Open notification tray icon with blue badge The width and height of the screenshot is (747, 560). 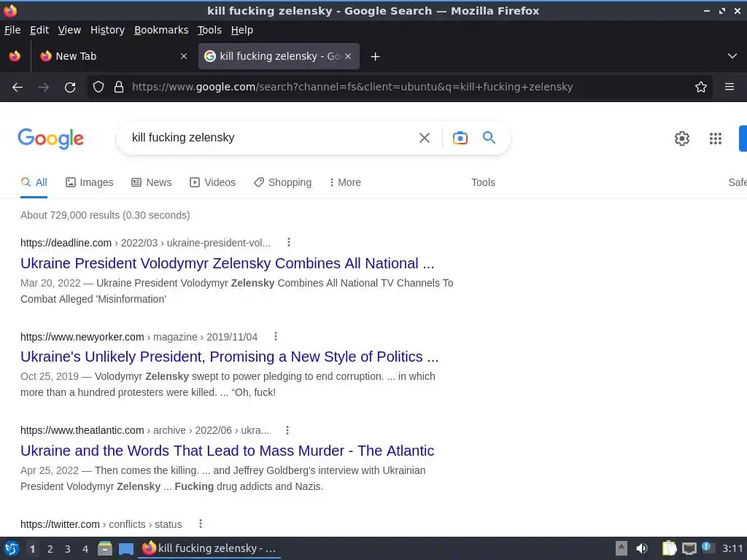pyautogui.click(x=707, y=548)
